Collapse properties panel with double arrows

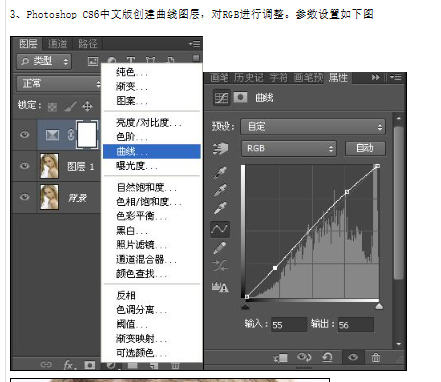click(376, 77)
